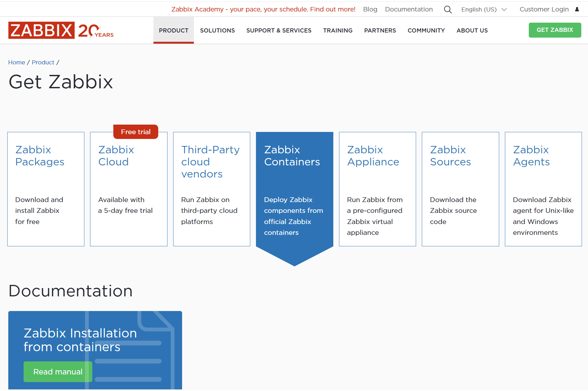
Task: Select the Zabbix Appliance card
Action: (x=377, y=189)
